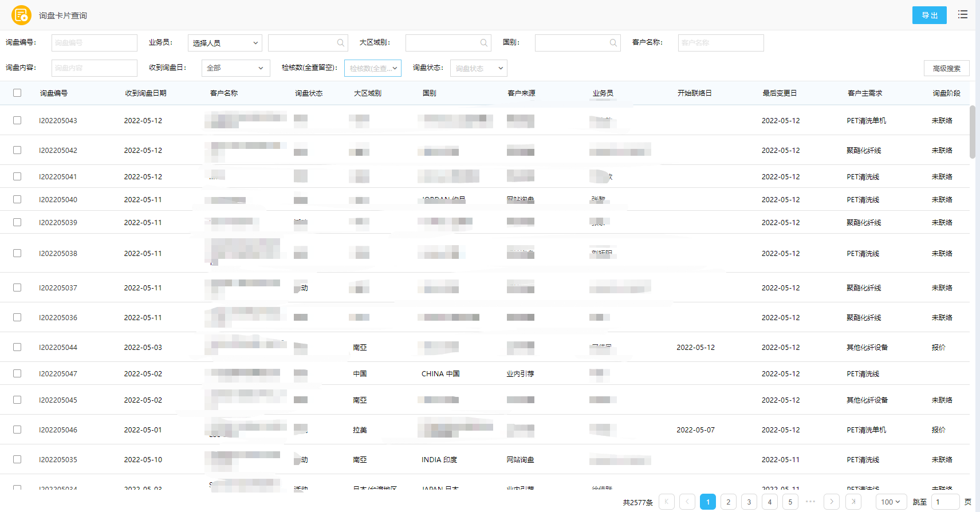Click the 询盘编号 input field
This screenshot has width=980, height=512.
pyautogui.click(x=95, y=43)
